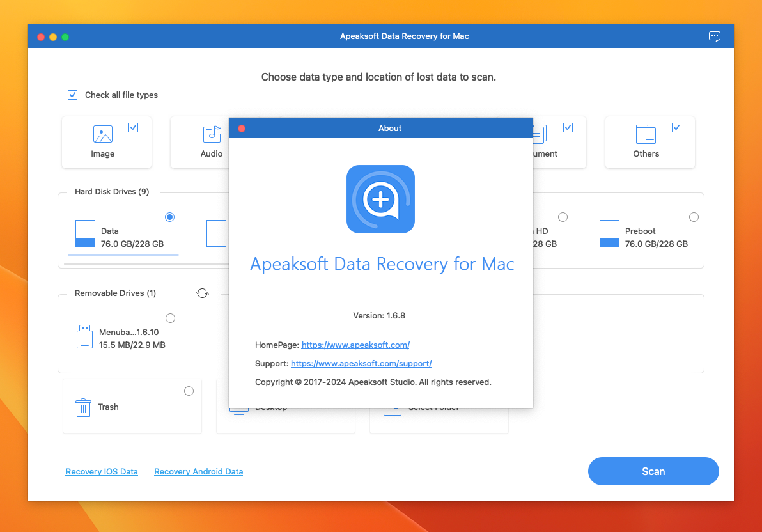Select the Desktop location icon
This screenshot has width=762, height=532.
click(239, 409)
